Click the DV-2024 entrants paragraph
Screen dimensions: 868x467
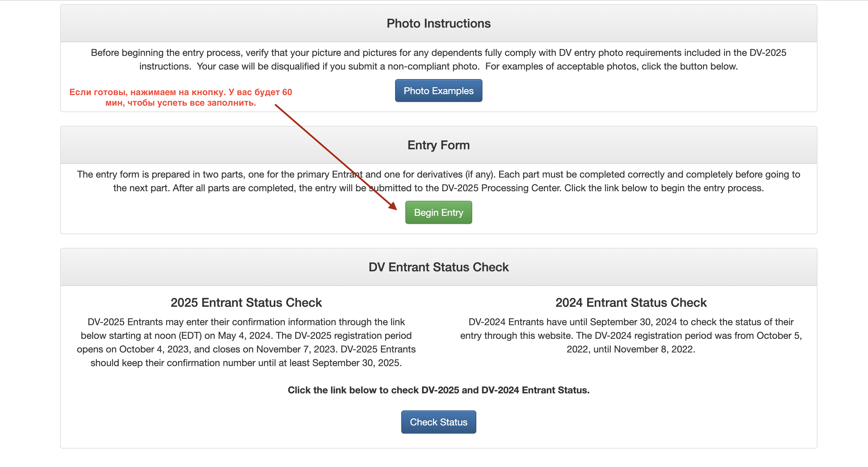click(x=631, y=335)
